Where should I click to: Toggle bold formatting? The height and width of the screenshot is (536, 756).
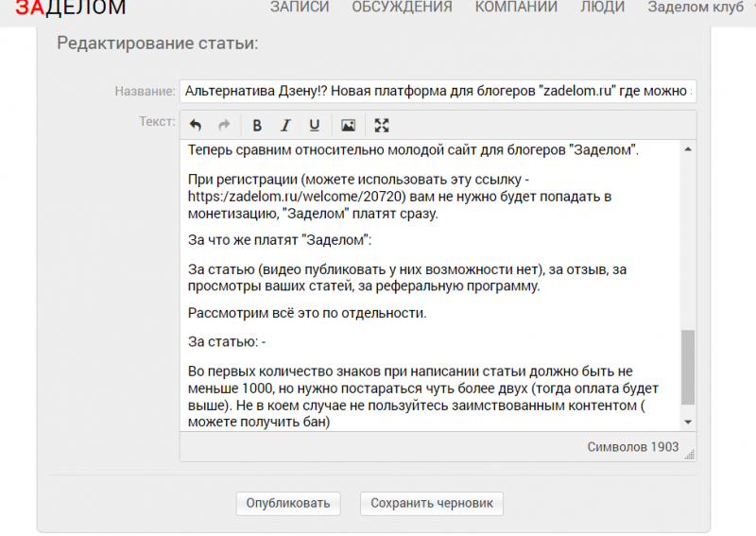point(257,126)
